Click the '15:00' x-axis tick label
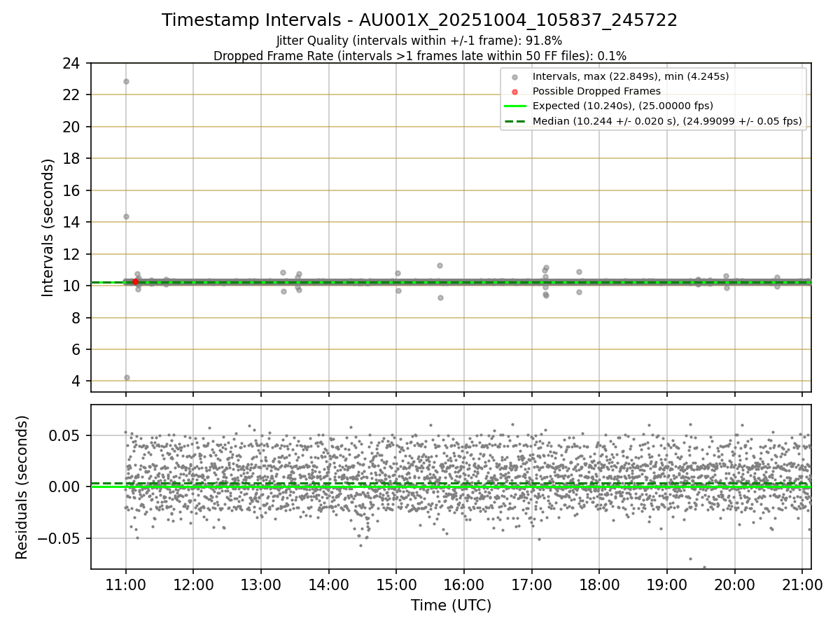Viewport: 840px width, 630px height. (x=396, y=584)
